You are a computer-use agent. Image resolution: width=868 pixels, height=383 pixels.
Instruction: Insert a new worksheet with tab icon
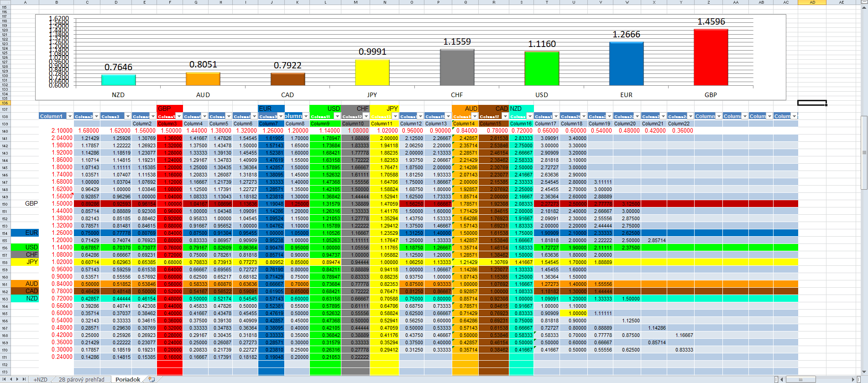point(152,379)
